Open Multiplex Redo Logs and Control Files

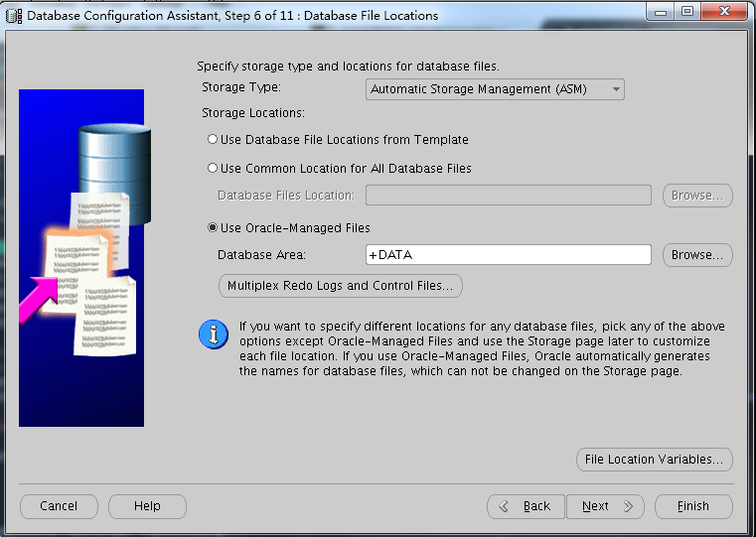tap(341, 286)
